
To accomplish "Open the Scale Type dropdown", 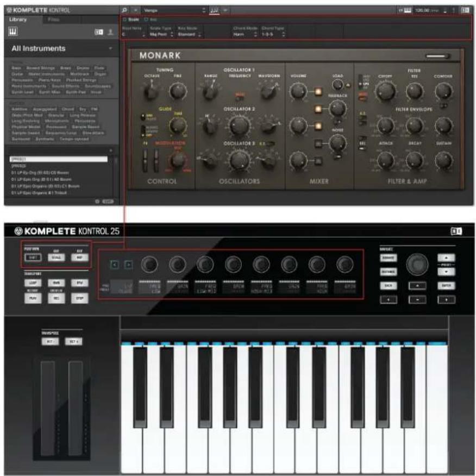I will [161, 35].
